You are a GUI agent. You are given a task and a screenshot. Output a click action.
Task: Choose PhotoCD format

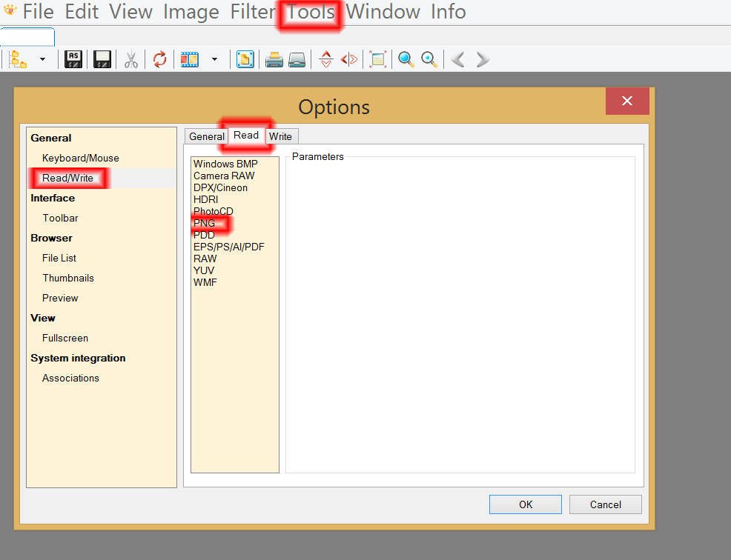(214, 211)
